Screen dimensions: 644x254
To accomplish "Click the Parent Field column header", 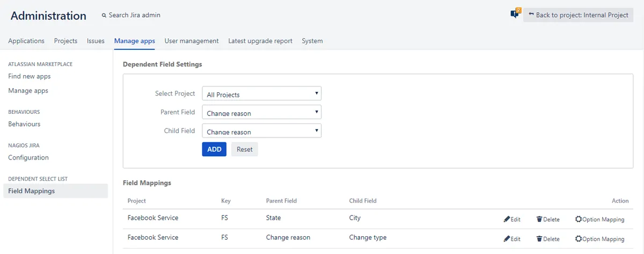I will pos(281,201).
